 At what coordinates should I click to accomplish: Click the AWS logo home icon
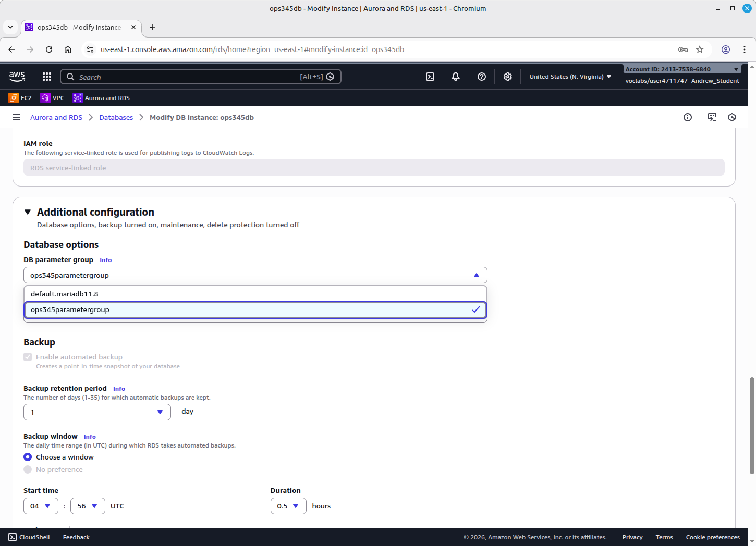(x=17, y=77)
